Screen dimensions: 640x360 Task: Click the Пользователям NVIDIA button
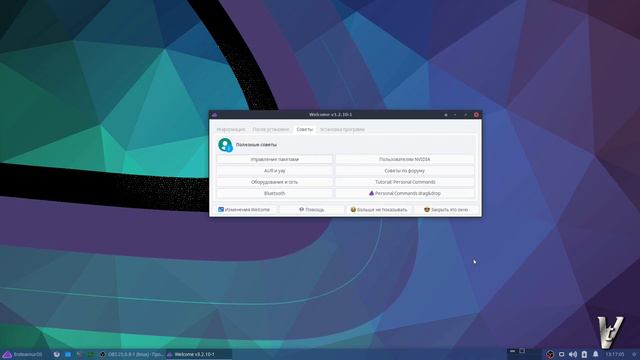coord(404,159)
